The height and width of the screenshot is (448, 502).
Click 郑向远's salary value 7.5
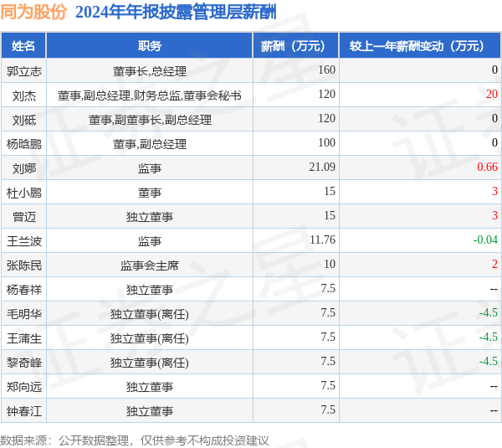coord(328,385)
